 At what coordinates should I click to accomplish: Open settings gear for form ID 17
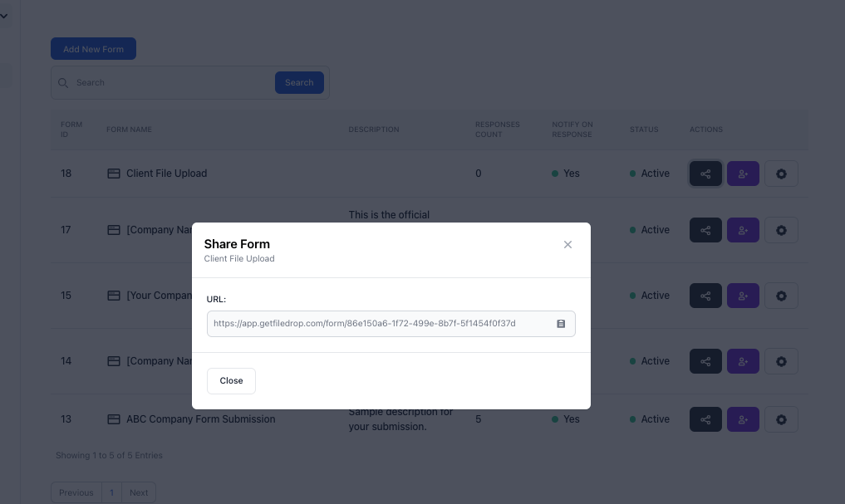[x=781, y=230]
